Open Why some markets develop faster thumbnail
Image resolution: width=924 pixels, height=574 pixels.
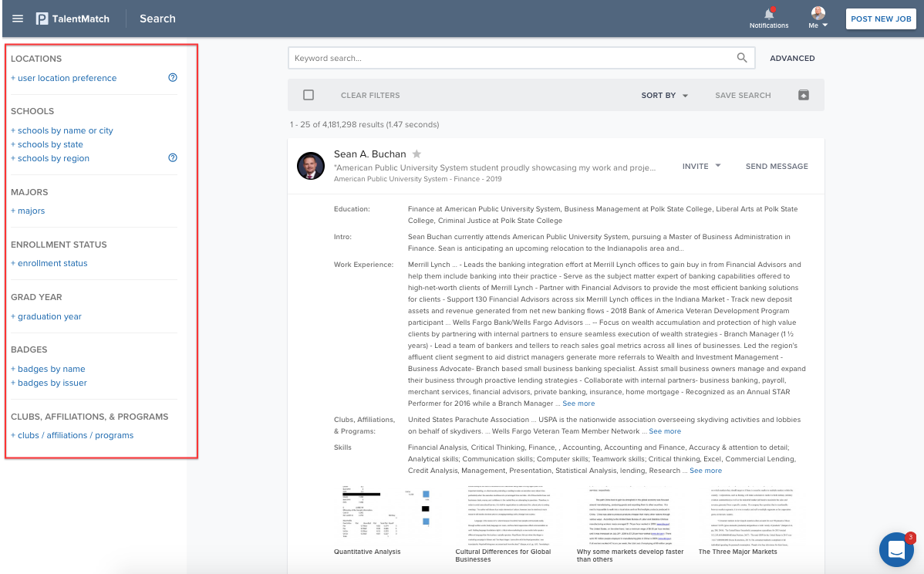pos(630,517)
